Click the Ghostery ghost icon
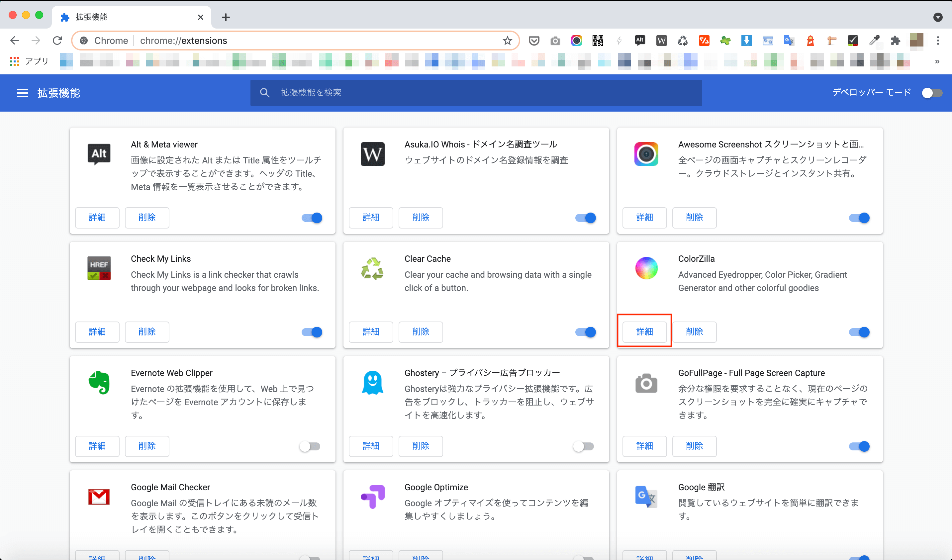The height and width of the screenshot is (560, 952). coord(372,382)
